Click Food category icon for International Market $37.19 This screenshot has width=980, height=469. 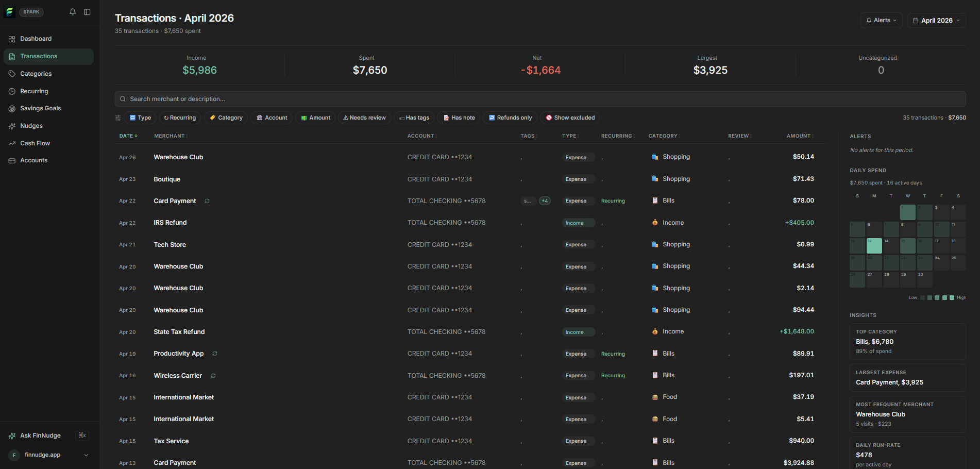click(655, 397)
